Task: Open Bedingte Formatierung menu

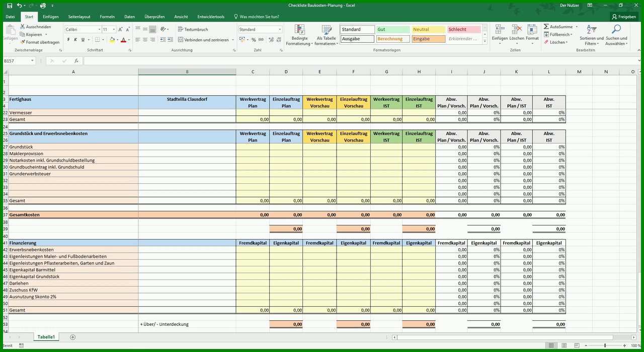Action: pos(299,35)
